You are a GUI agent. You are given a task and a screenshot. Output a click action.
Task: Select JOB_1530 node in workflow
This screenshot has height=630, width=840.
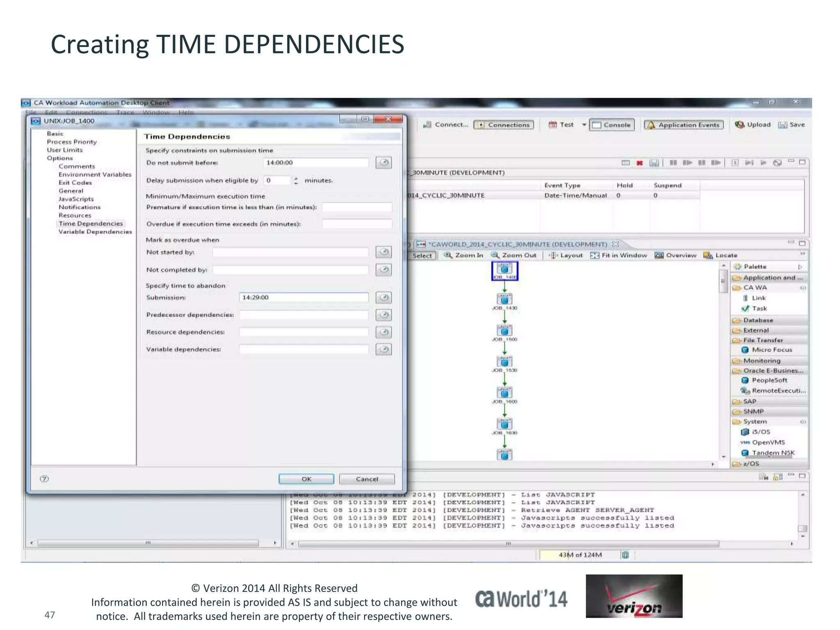pyautogui.click(x=504, y=364)
